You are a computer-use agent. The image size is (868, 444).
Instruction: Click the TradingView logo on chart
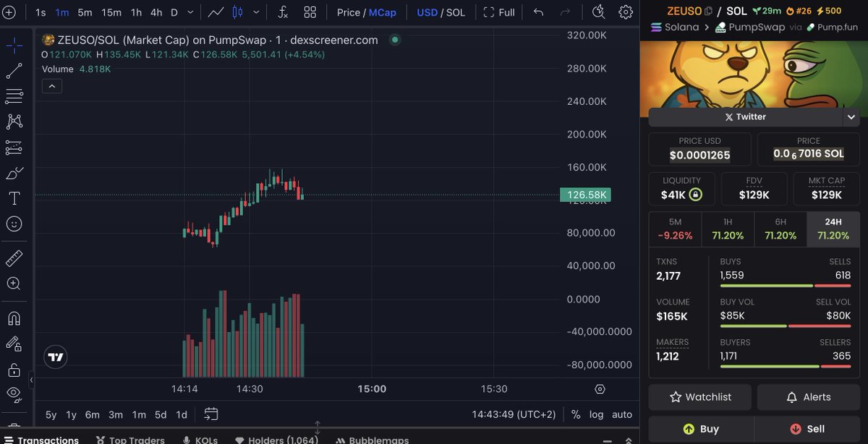(56, 357)
